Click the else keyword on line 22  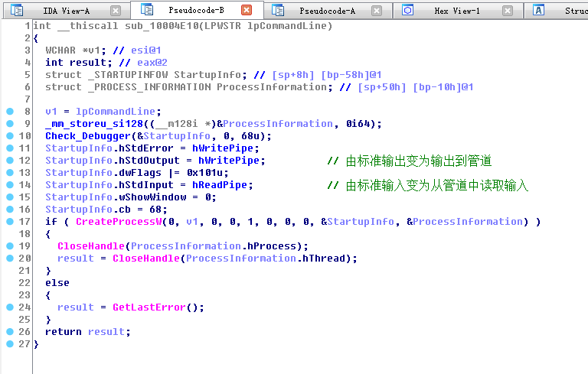tap(57, 283)
